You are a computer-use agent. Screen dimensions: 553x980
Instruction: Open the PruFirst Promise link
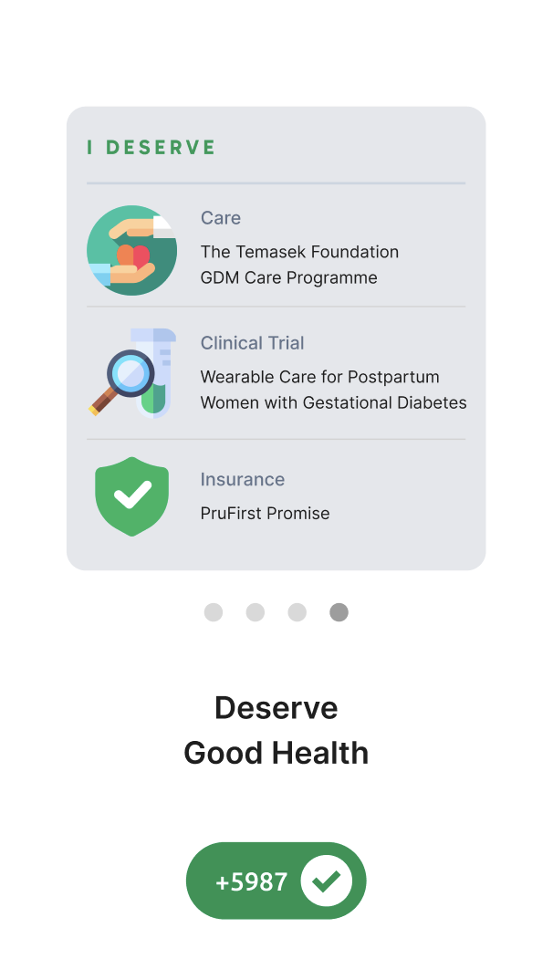click(265, 514)
